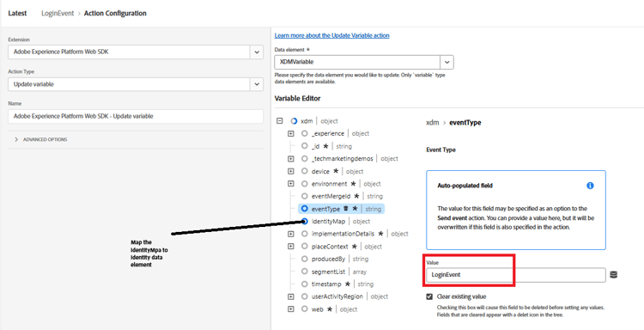Toggle the Clear existing value checkbox
The image size is (644, 330).
429,296
